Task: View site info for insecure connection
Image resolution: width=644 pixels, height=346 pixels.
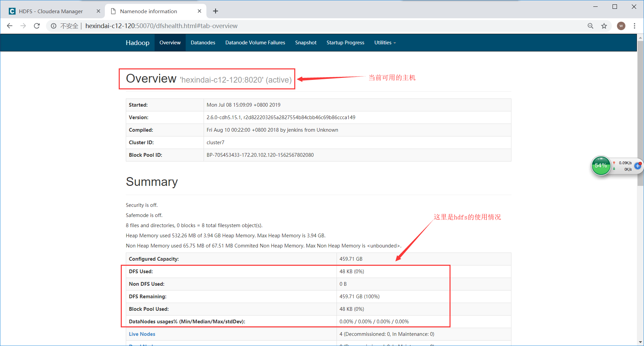Action: pyautogui.click(x=53, y=26)
